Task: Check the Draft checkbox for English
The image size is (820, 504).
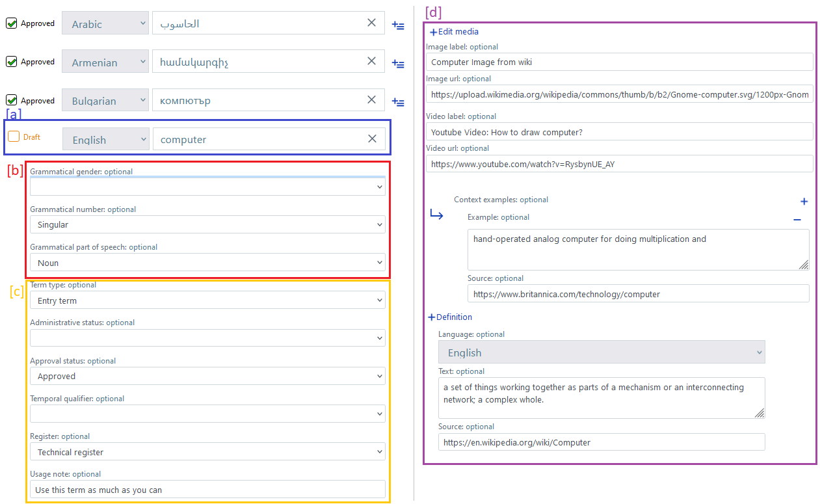Action: point(14,137)
